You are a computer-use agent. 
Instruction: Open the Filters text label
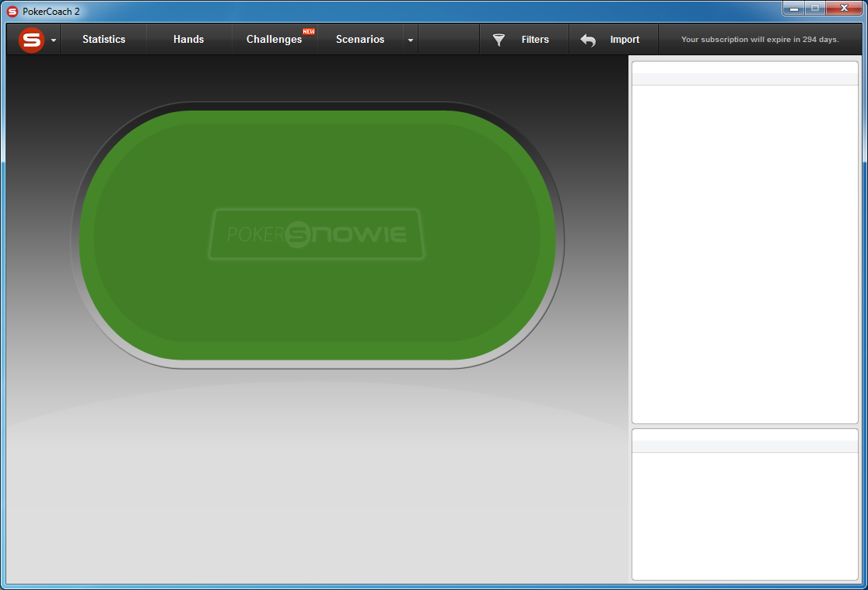pos(535,40)
